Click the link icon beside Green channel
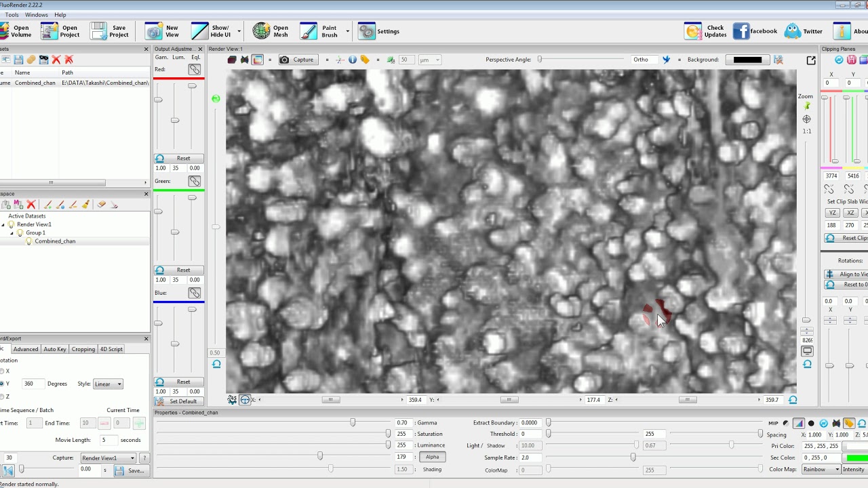Screen dimensions: 868x488 [195, 181]
